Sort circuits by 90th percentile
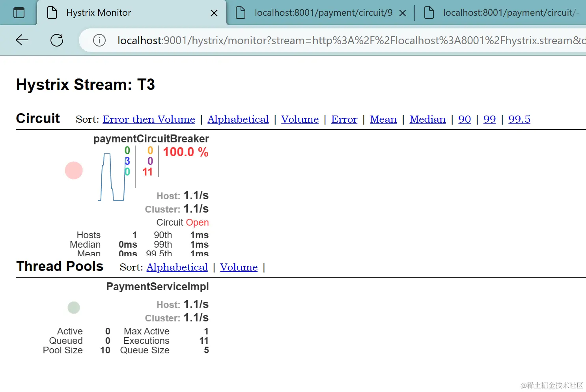Screen dimensions: 586x392 (x=465, y=119)
